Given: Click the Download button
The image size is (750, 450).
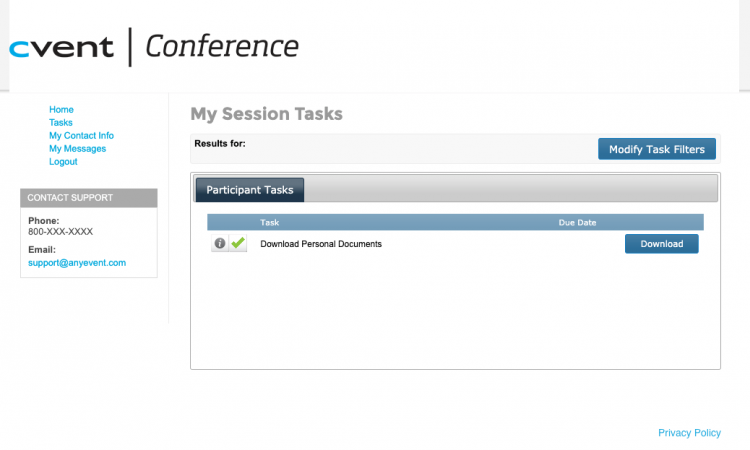Looking at the screenshot, I should 661,244.
